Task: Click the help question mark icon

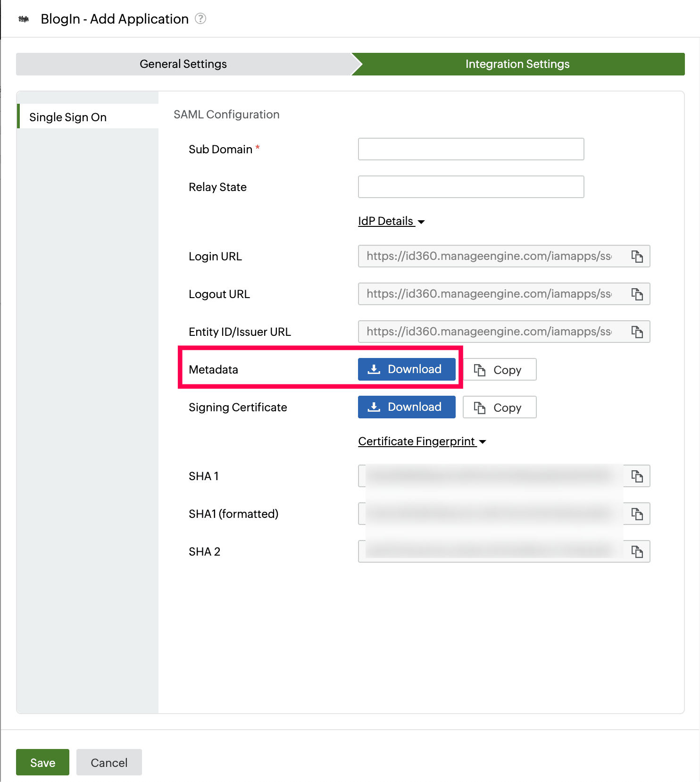Action: (x=200, y=19)
